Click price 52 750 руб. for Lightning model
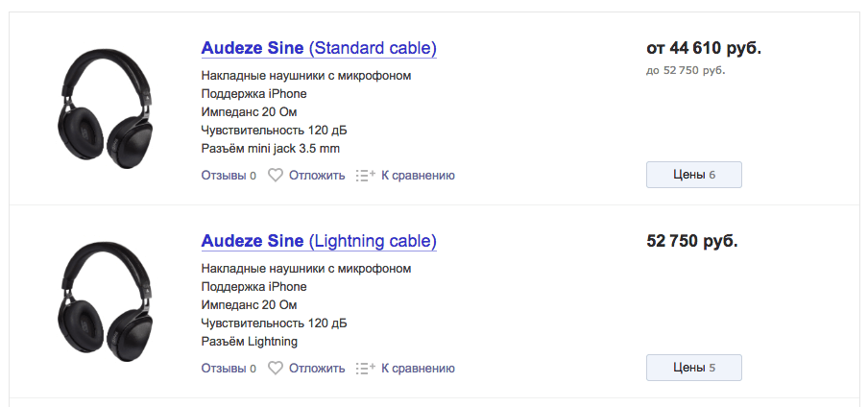The image size is (868, 407). click(x=692, y=242)
